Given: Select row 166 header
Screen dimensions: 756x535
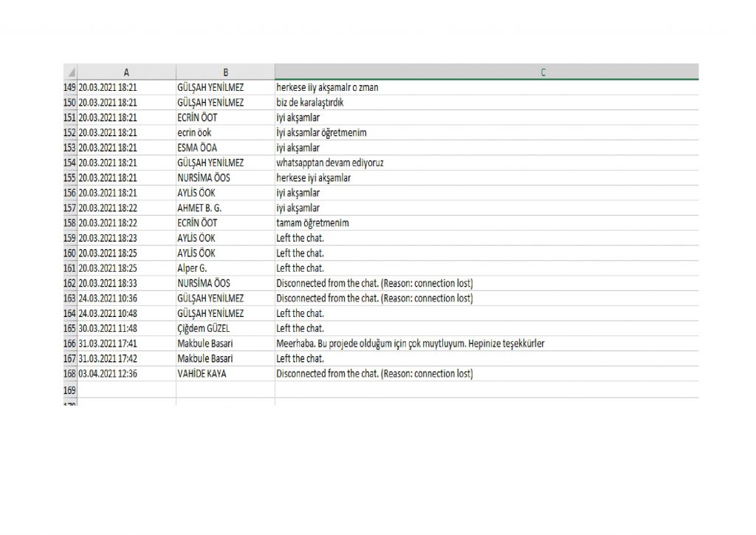Looking at the screenshot, I should point(70,344).
